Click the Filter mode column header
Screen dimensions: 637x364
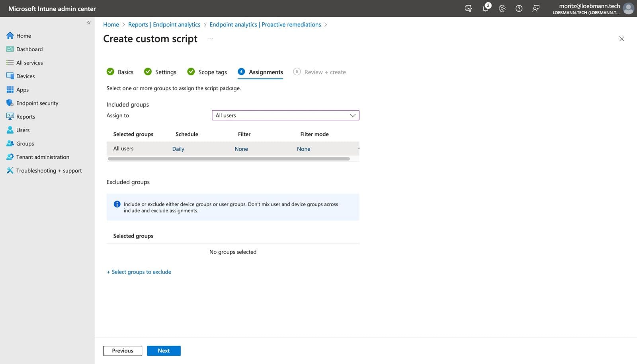(x=315, y=134)
